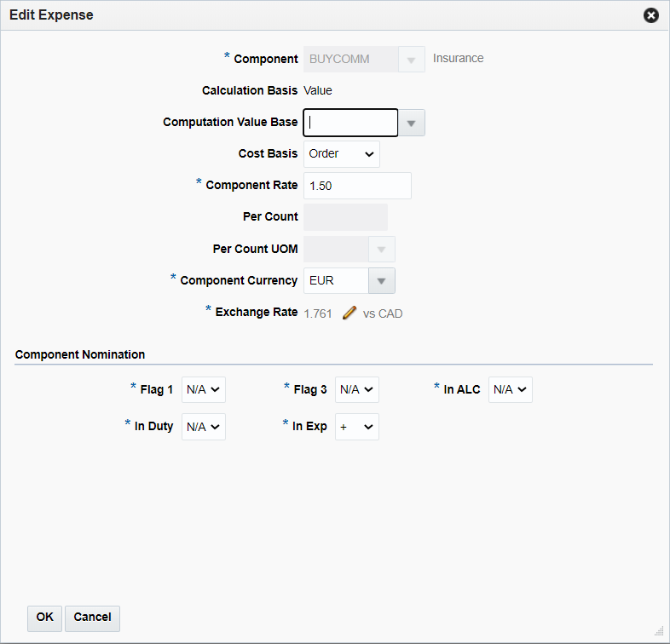Click the Computation Value Base text field

[x=351, y=123]
